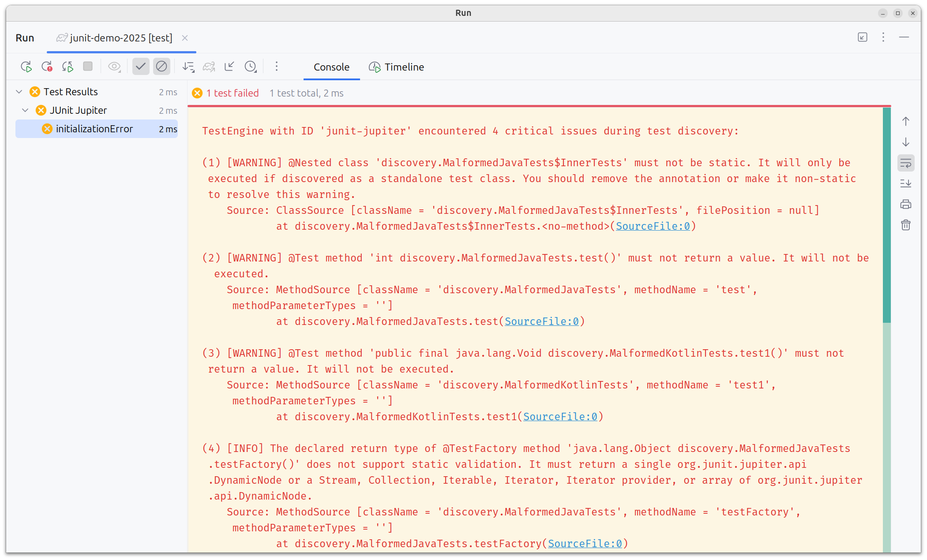Open the sort tests dropdown
927x560 pixels.
pyautogui.click(x=188, y=67)
